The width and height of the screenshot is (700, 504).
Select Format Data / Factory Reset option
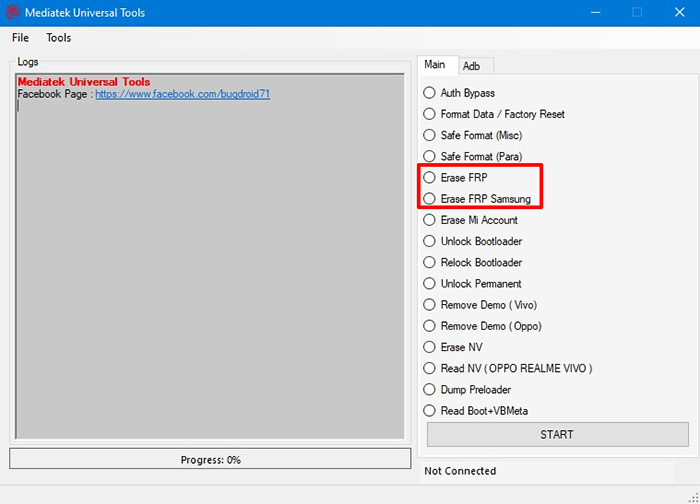tap(430, 114)
